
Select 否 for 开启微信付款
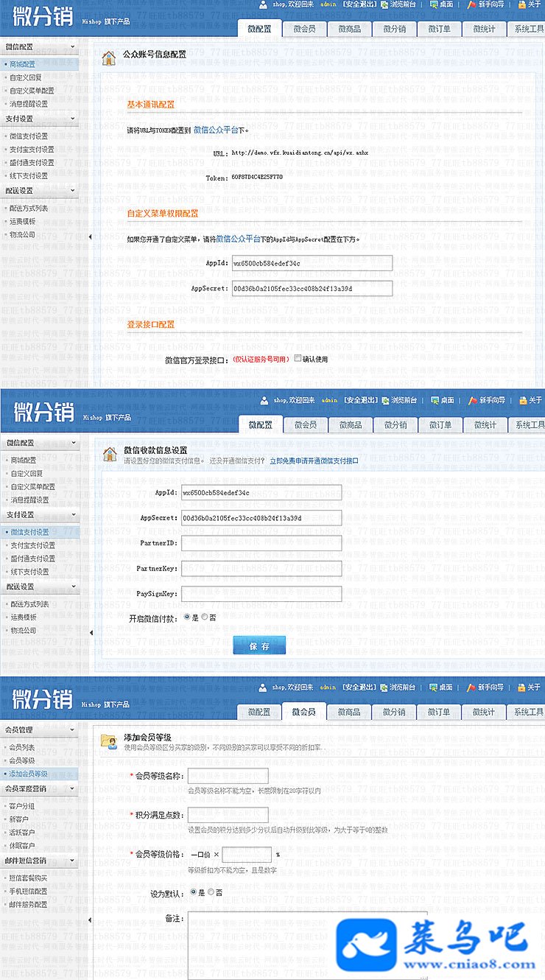coord(205,617)
